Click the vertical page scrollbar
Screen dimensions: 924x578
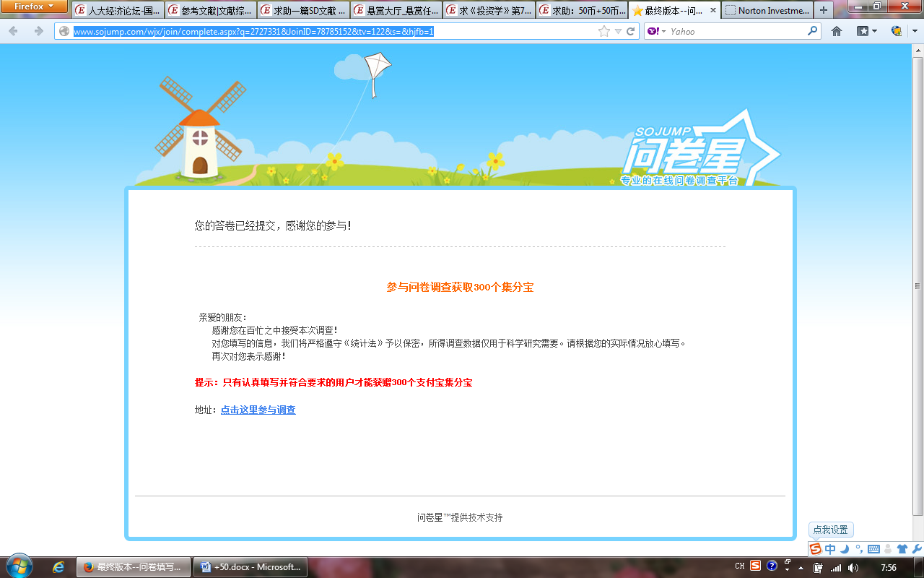[918, 285]
